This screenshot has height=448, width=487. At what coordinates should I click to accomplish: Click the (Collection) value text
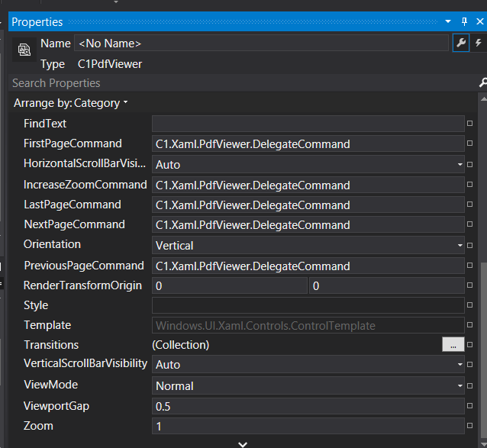point(180,345)
